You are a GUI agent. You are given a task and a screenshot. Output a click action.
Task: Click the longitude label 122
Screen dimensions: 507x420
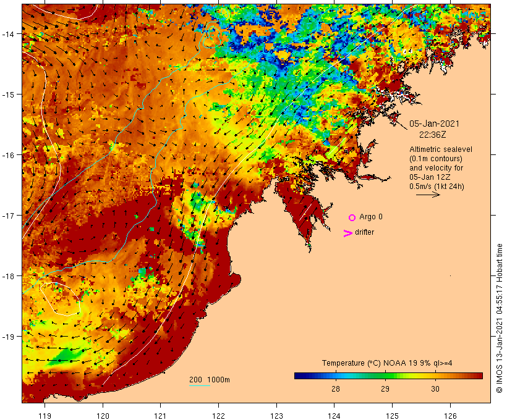click(x=219, y=416)
